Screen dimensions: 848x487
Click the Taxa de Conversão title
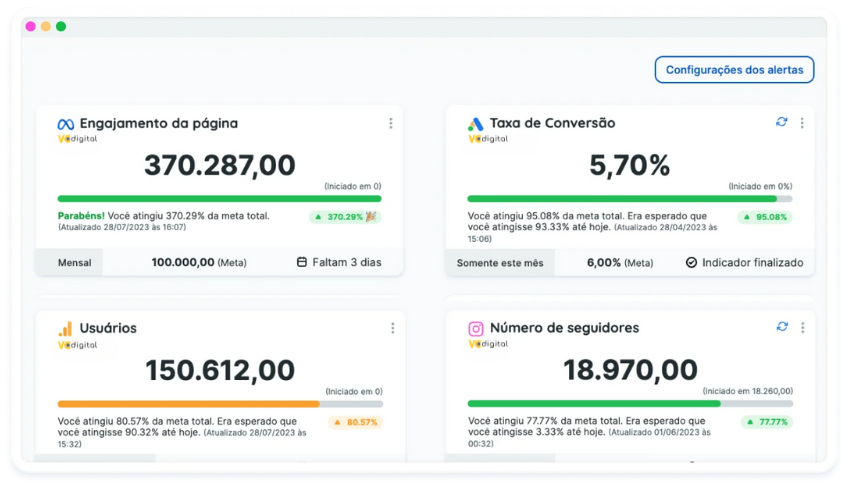[x=552, y=123]
